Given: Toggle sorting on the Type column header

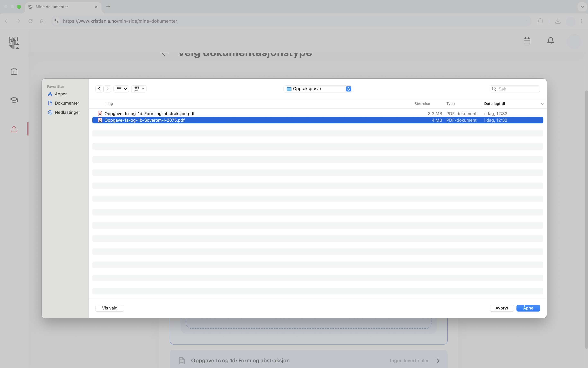Looking at the screenshot, I should point(451,103).
